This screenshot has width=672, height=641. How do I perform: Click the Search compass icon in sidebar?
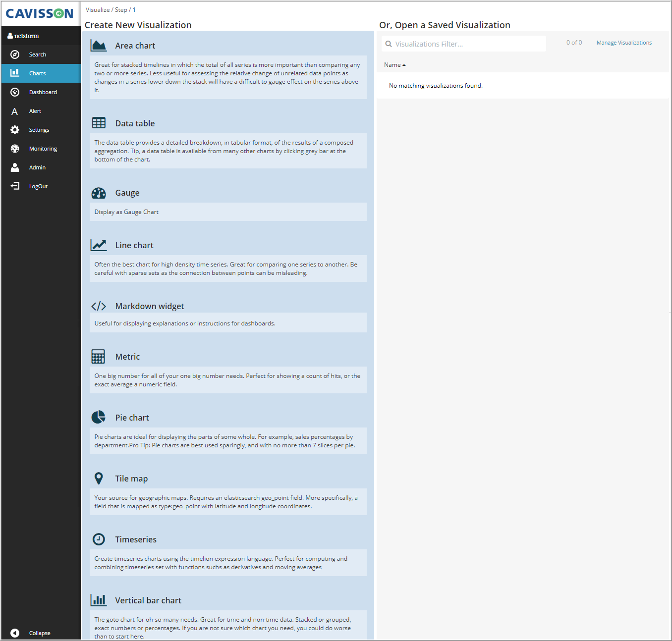tap(15, 54)
